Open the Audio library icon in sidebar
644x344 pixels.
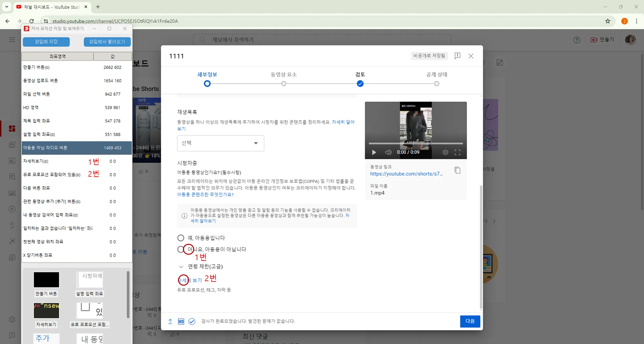(12, 257)
